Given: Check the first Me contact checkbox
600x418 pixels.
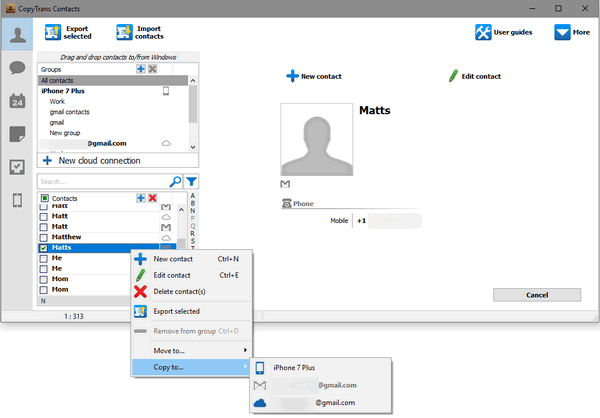Looking at the screenshot, I should click(x=44, y=258).
